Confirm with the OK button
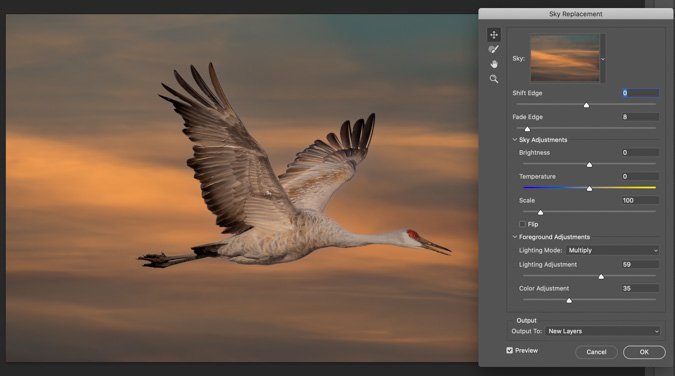This screenshot has width=675, height=376. click(644, 352)
